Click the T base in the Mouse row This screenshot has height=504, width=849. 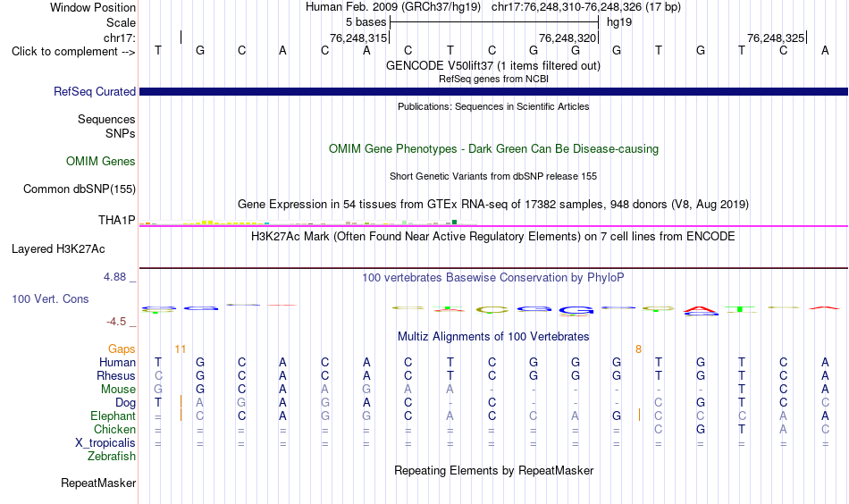pos(742,390)
